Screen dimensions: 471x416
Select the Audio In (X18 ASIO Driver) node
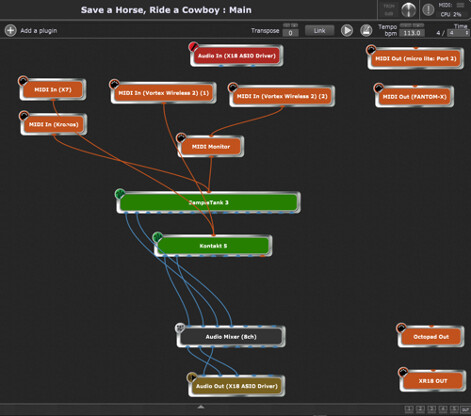(x=237, y=56)
